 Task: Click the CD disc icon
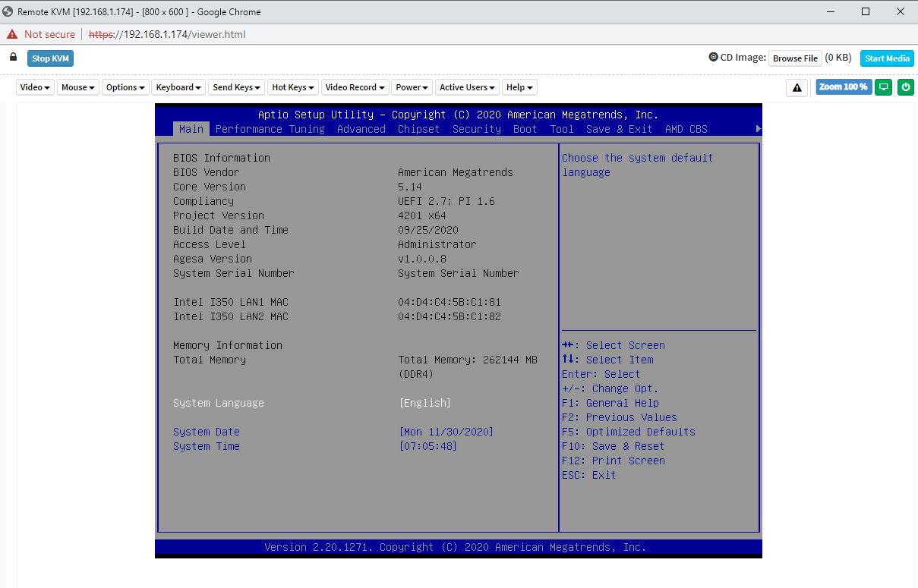[713, 58]
